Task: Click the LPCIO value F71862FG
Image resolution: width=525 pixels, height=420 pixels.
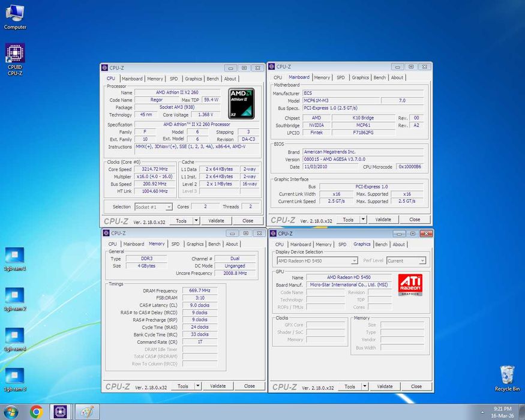Action: point(363,133)
